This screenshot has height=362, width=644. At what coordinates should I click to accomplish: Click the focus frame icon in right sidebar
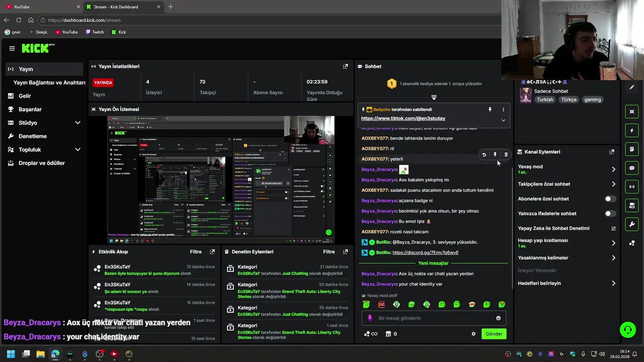pyautogui.click(x=632, y=112)
